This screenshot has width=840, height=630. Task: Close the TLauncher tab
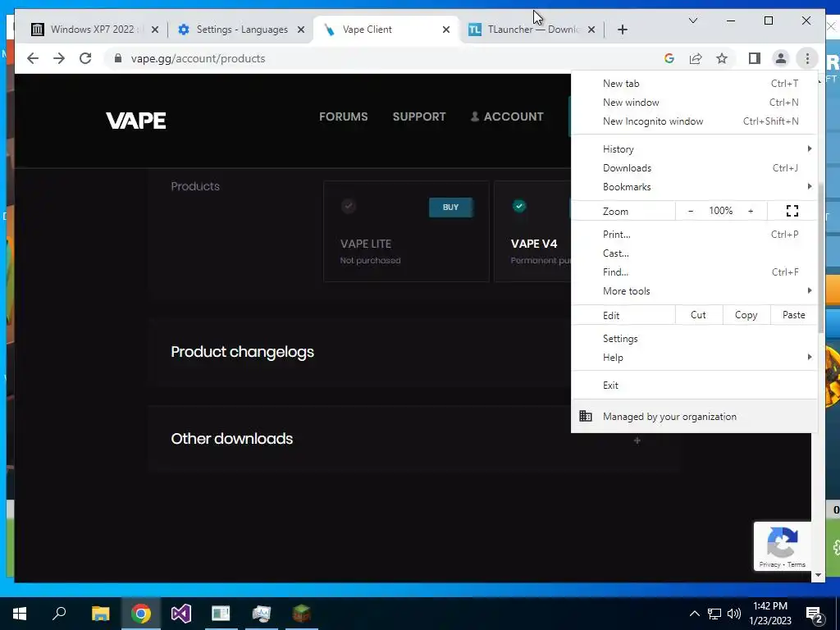coord(591,30)
